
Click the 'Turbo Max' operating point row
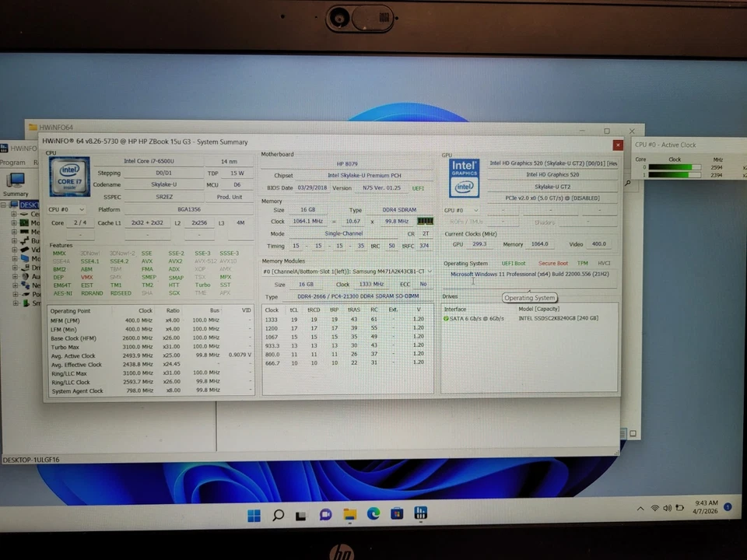(150, 347)
